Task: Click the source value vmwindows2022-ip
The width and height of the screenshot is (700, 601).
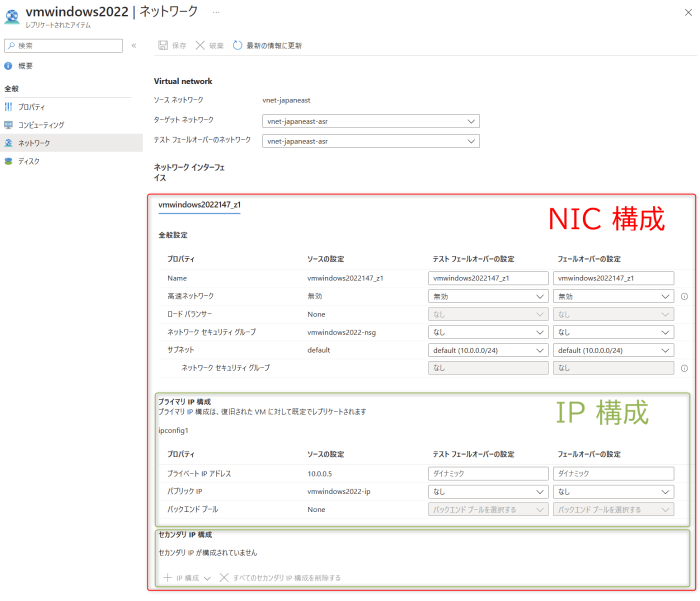Action: [339, 491]
